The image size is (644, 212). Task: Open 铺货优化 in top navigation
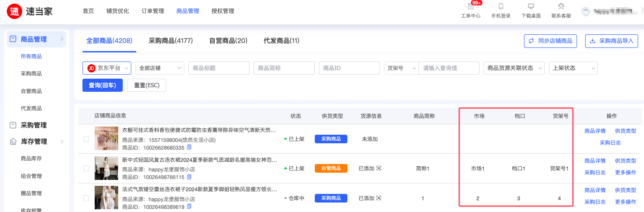click(118, 11)
